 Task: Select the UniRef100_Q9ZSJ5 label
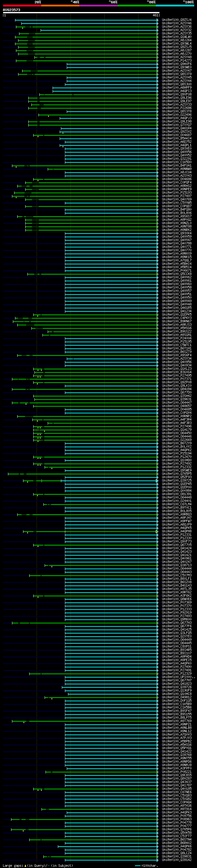click(x=176, y=47)
